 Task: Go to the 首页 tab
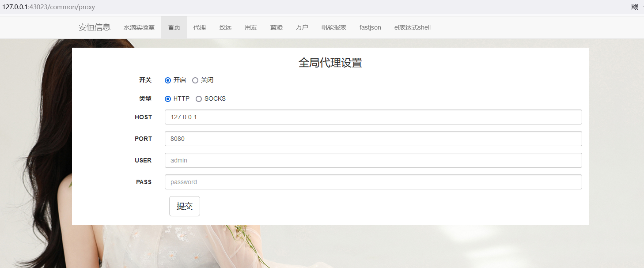[x=174, y=27]
